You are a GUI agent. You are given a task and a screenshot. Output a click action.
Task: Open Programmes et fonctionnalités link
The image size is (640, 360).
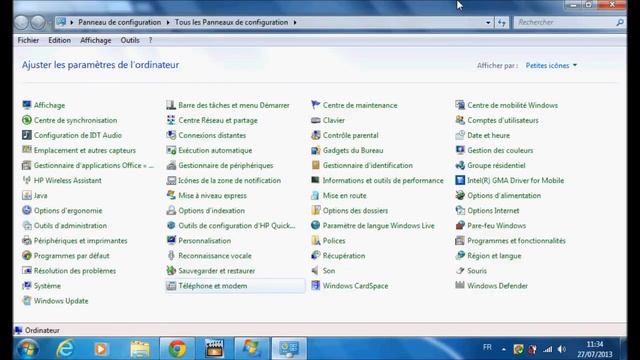tap(516, 241)
